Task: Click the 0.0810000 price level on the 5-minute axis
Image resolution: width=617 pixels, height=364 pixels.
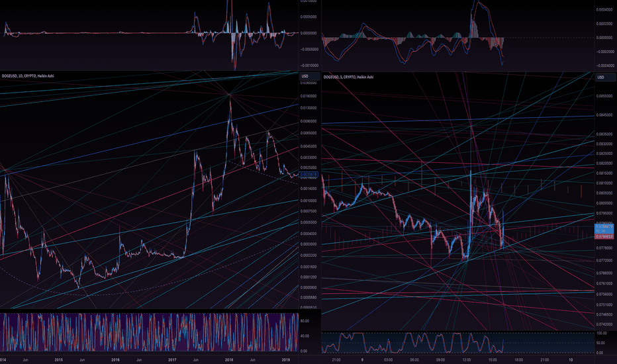Action: 604,183
